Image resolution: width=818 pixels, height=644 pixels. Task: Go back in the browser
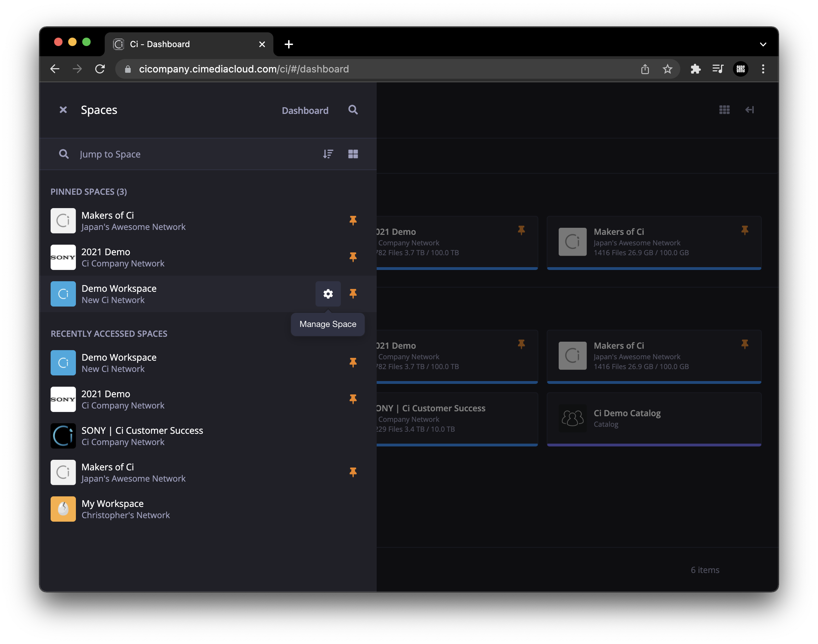tap(55, 69)
